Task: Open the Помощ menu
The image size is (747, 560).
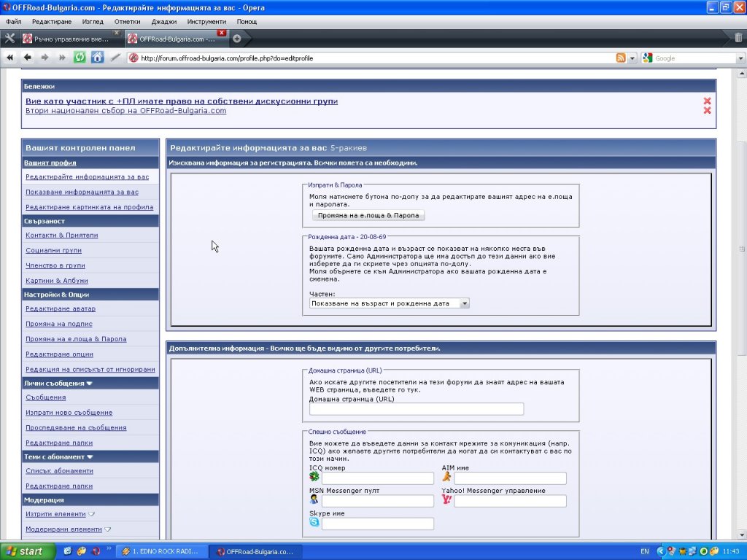Action: click(247, 21)
